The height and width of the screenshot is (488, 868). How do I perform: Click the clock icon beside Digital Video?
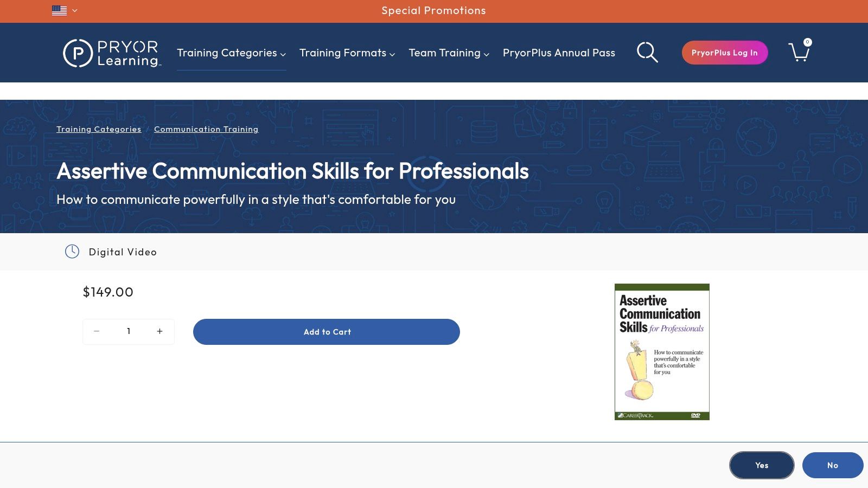tap(72, 251)
